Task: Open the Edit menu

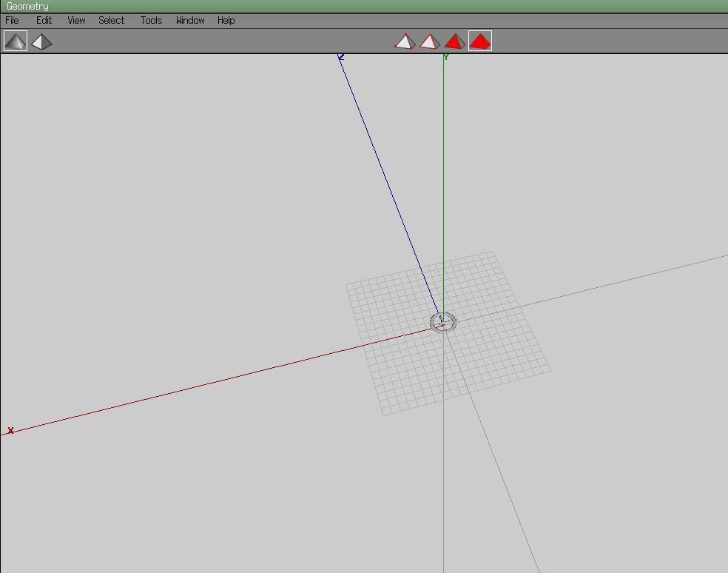Action: pos(44,21)
